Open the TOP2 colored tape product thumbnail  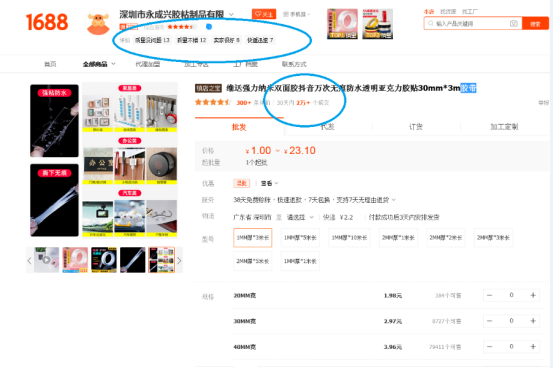pyautogui.click(x=377, y=24)
